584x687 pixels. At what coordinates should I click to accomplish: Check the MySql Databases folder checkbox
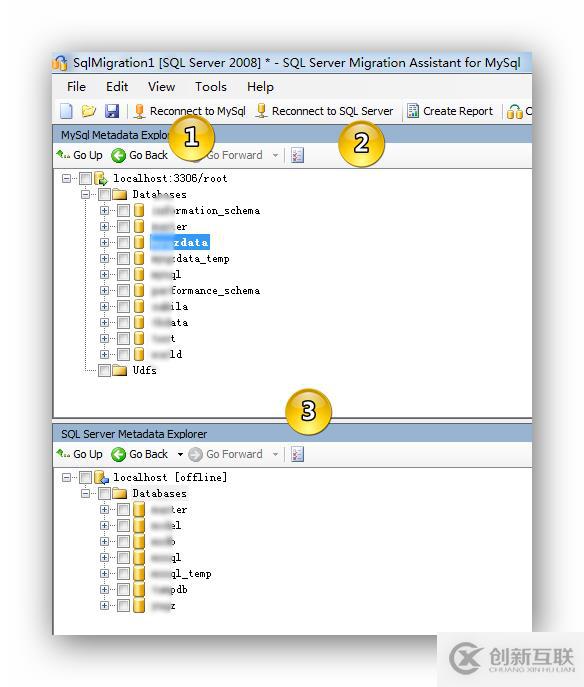(104, 194)
